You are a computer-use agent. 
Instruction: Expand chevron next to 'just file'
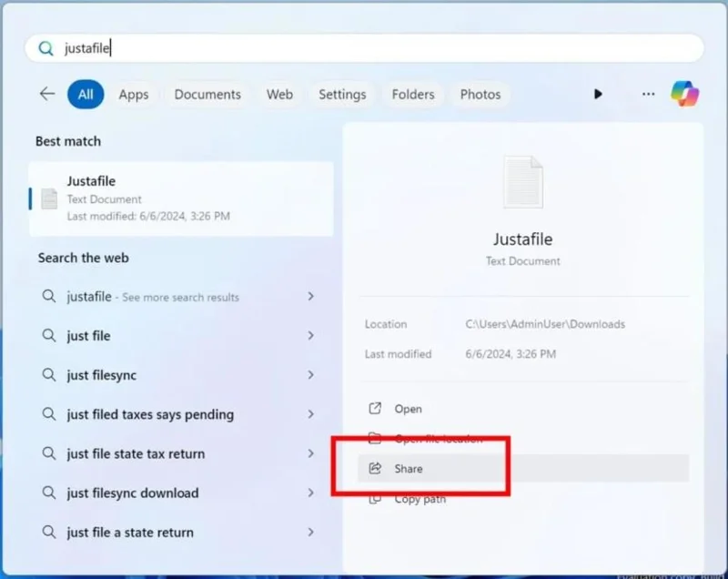(310, 335)
